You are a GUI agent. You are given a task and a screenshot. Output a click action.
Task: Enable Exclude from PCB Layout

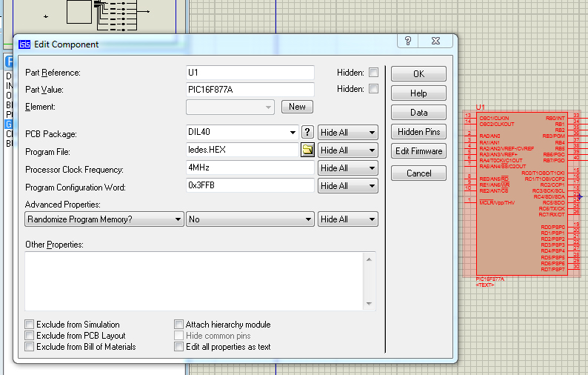(x=29, y=335)
